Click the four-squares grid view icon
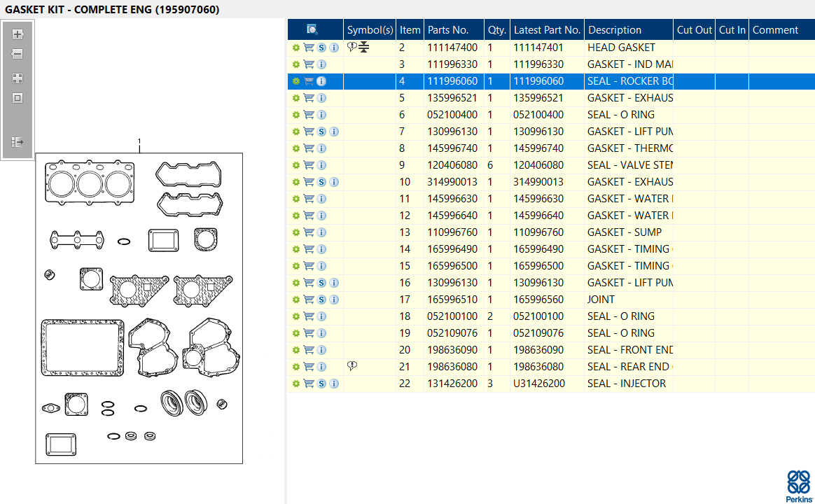The height and width of the screenshot is (504, 815). click(18, 78)
